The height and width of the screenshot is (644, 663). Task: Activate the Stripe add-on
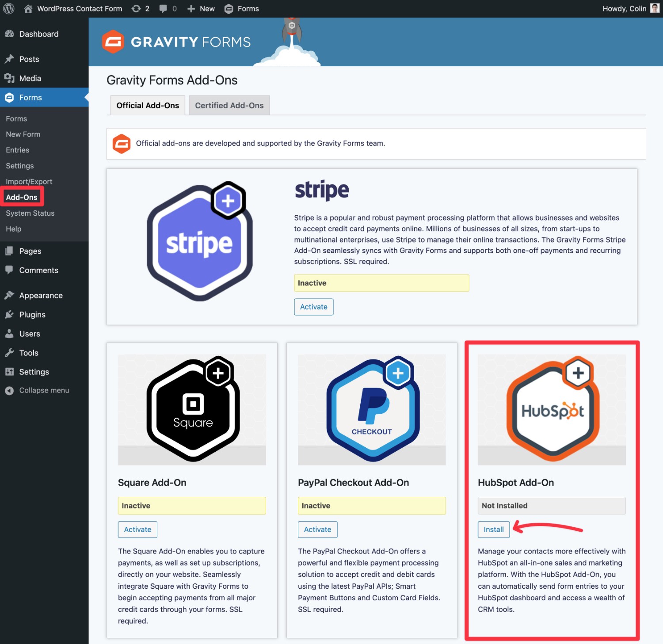(x=314, y=307)
